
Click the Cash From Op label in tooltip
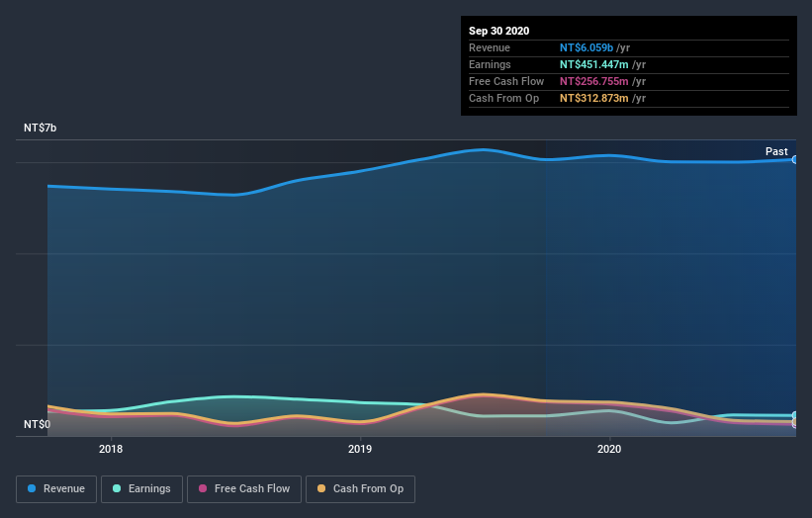click(x=503, y=98)
